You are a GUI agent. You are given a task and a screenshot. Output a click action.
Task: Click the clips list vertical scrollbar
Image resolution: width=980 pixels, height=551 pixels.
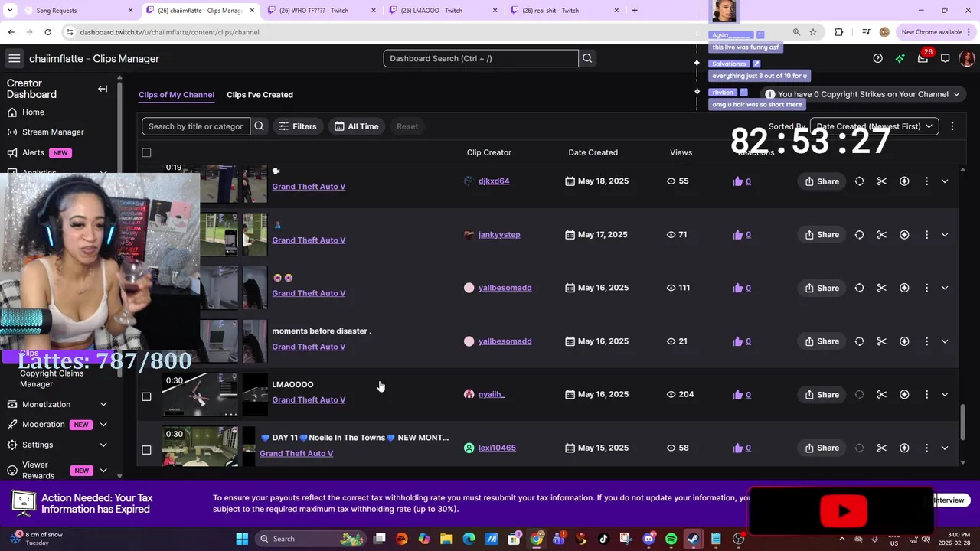(962, 423)
